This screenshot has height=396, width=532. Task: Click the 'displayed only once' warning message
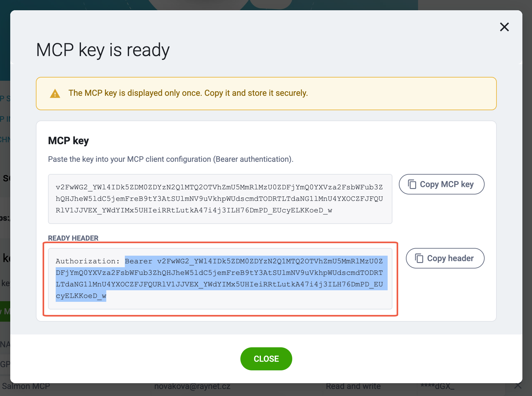click(x=188, y=93)
